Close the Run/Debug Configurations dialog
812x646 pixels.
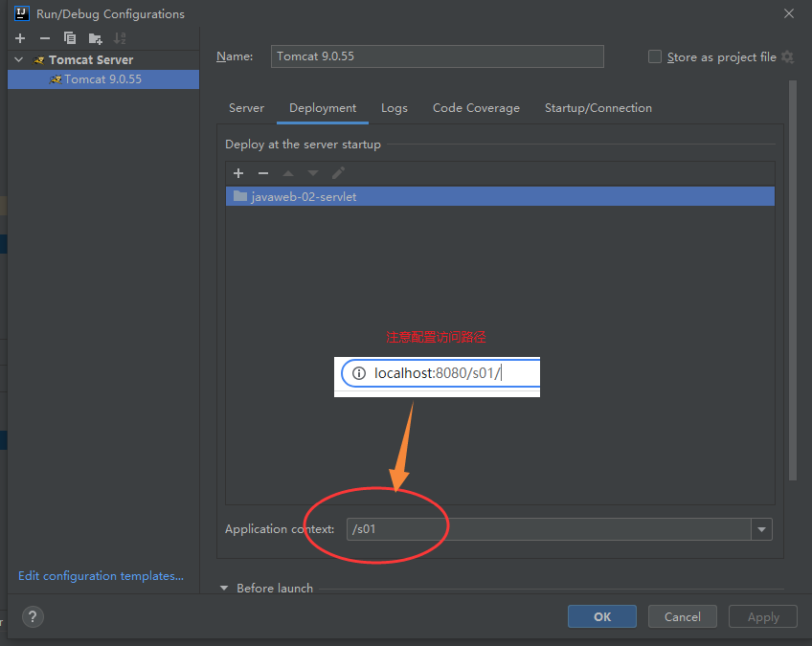coord(788,13)
